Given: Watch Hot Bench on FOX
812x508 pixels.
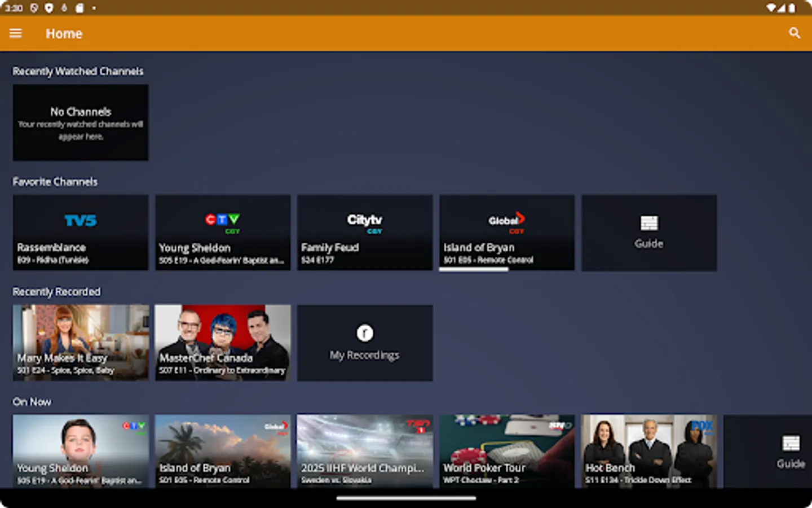Looking at the screenshot, I should (x=648, y=450).
